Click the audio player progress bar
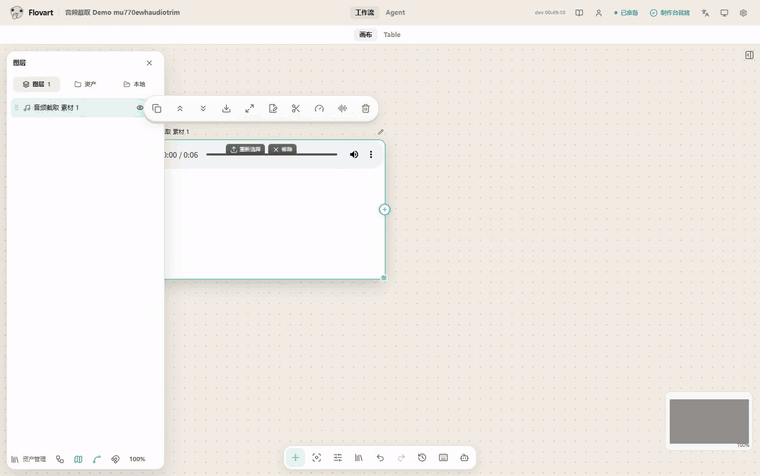 (271, 155)
